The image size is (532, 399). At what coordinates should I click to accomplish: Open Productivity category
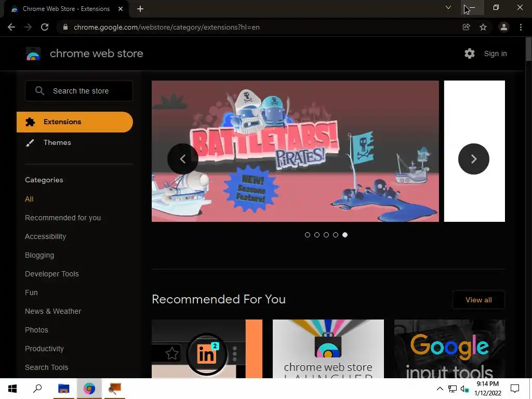tap(45, 349)
